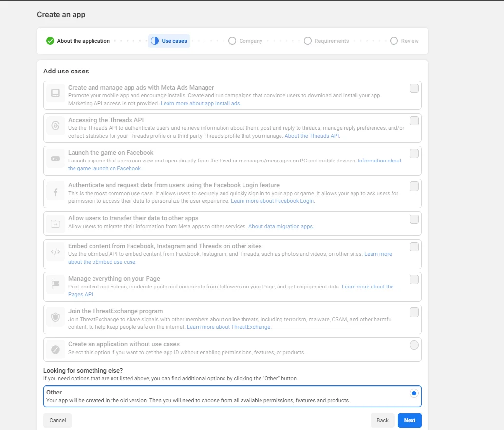Open the Company step
Viewport: 504px width, 430px height.
pyautogui.click(x=245, y=41)
